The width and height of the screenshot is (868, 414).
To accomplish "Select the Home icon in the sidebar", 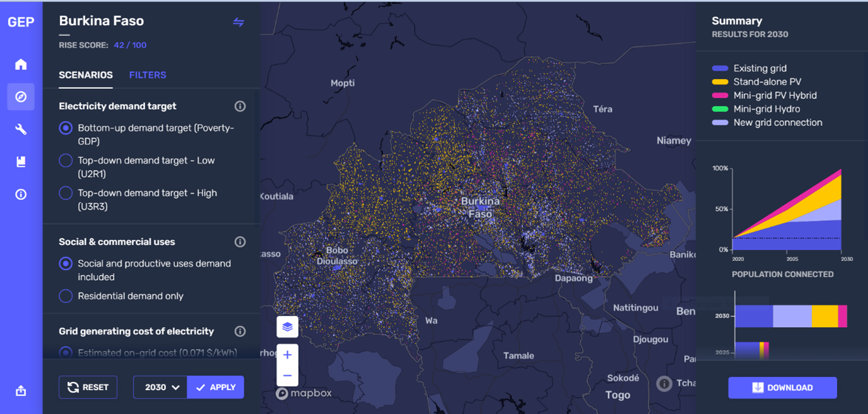I will pyautogui.click(x=21, y=64).
